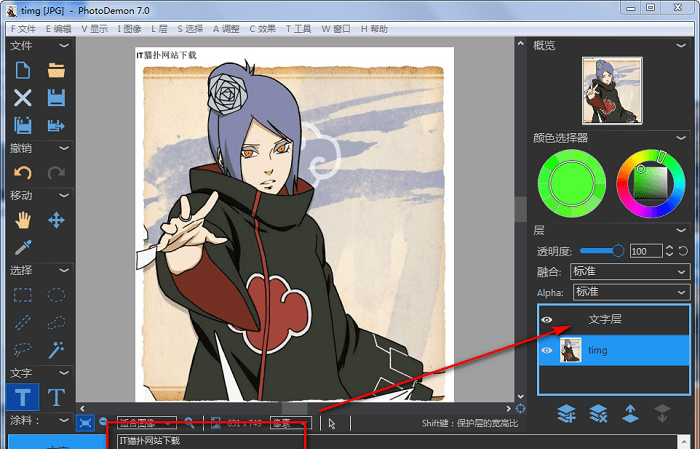Collapse the 撤销 tool section
Viewport: 700px width, 466px height.
coord(64,148)
